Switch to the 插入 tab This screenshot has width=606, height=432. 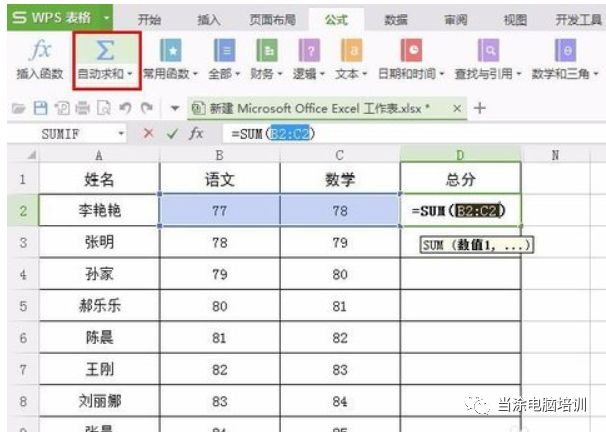pyautogui.click(x=209, y=19)
